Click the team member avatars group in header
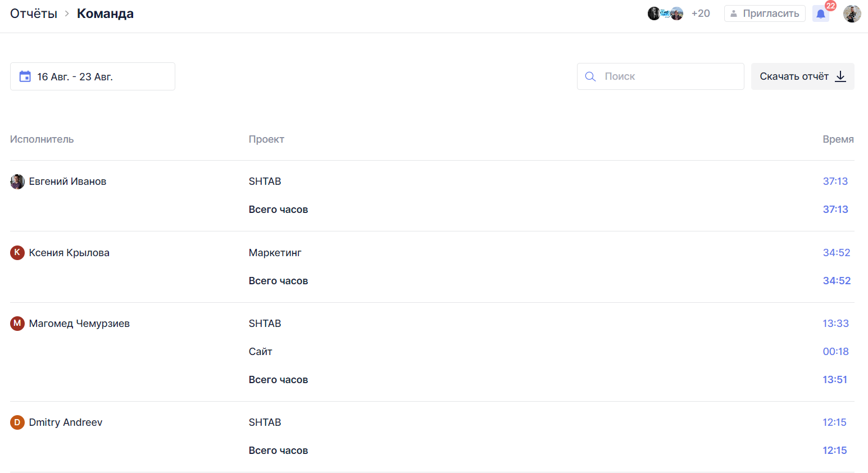Image resolution: width=868 pixels, height=473 pixels. [665, 13]
